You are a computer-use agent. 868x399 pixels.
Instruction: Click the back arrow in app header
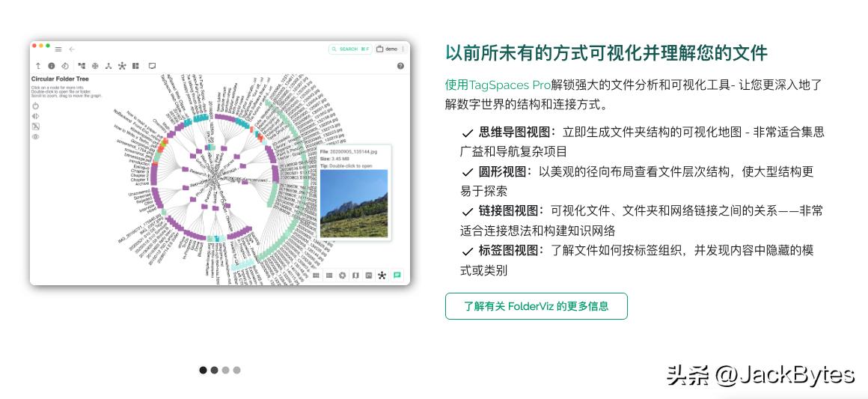tap(72, 49)
